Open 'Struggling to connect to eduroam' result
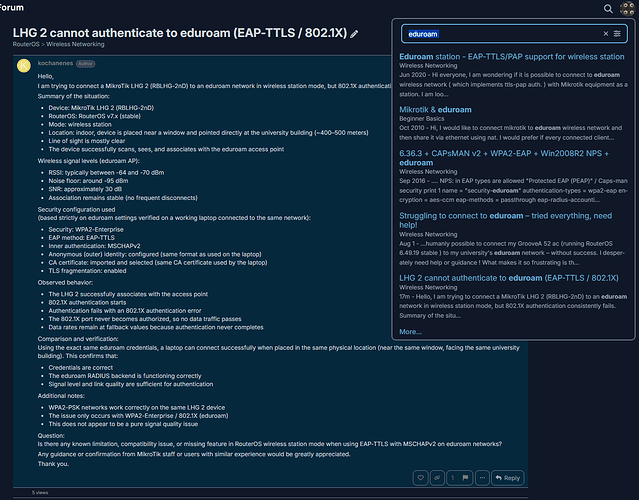Image resolution: width=639 pixels, height=500 pixels. 505,220
